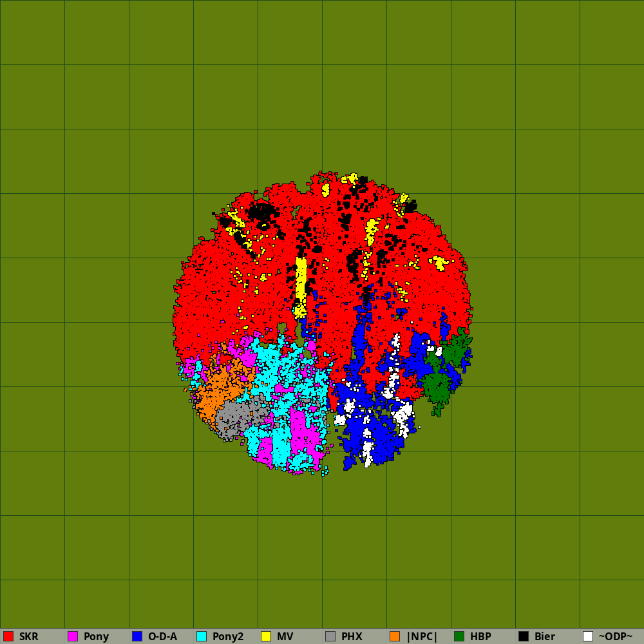Click the green HBP legend swatch
Viewport: 644px width, 644px height.
[459, 636]
